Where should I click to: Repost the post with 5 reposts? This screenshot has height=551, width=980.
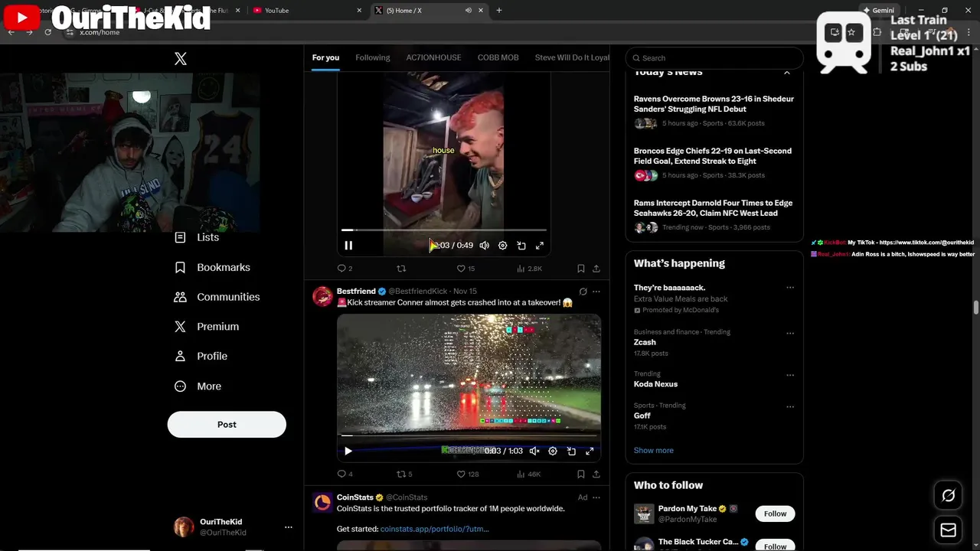pos(404,474)
